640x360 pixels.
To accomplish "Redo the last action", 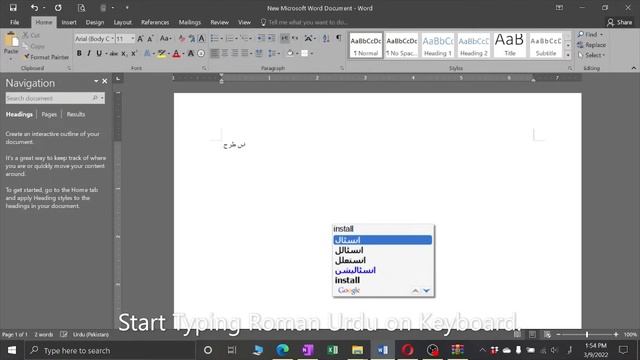I will pos(58,8).
